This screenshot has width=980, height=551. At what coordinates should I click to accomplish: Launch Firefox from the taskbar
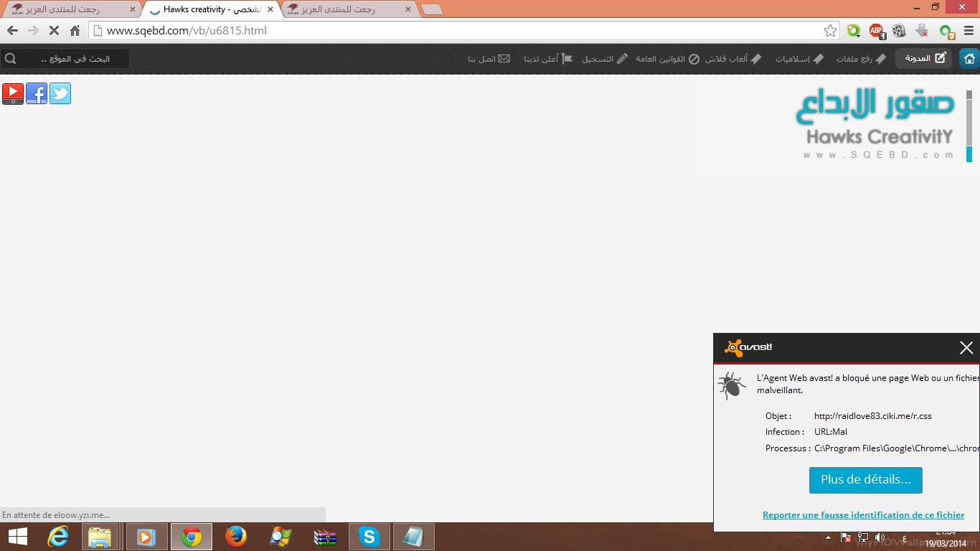click(x=235, y=537)
